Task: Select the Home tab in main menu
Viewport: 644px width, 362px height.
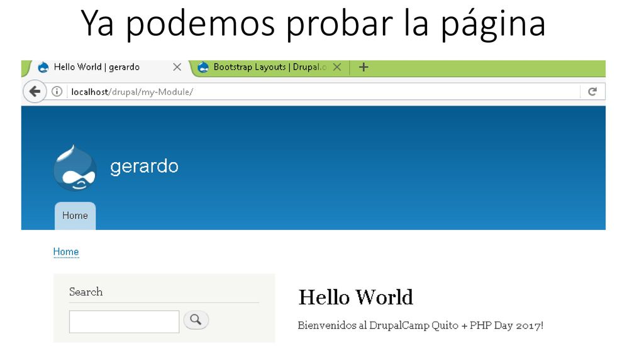Action: [75, 216]
